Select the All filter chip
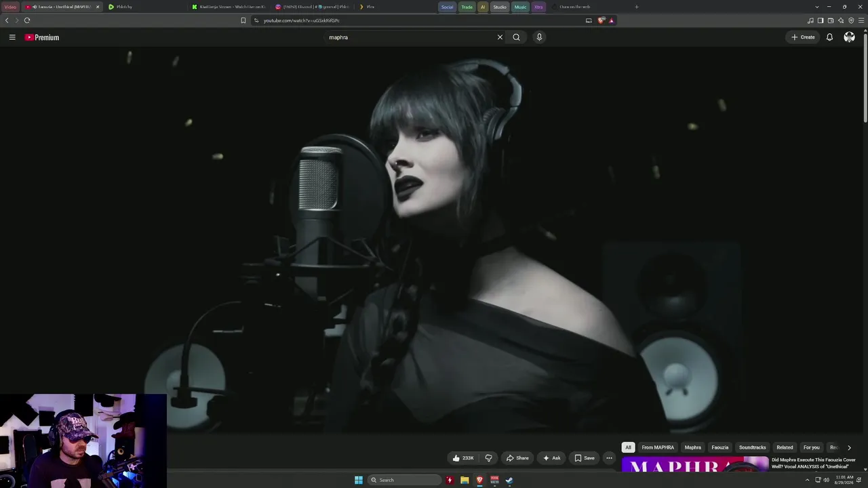 point(628,447)
